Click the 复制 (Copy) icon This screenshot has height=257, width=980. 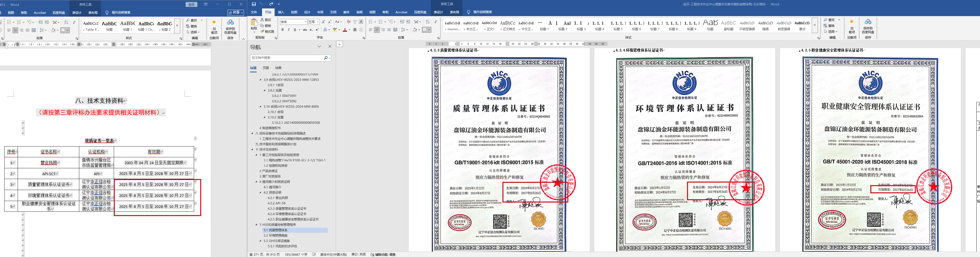coord(262,26)
